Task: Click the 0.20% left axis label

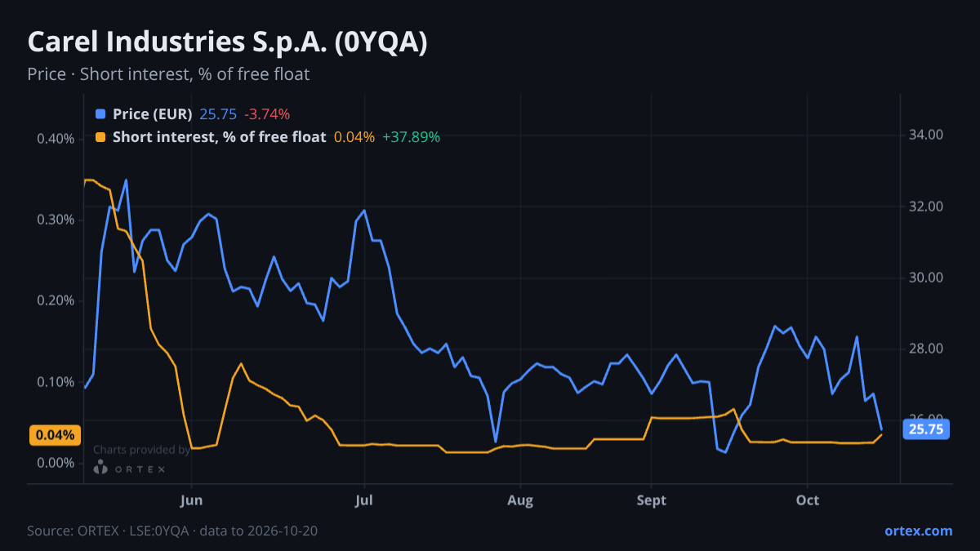Action: [x=56, y=300]
